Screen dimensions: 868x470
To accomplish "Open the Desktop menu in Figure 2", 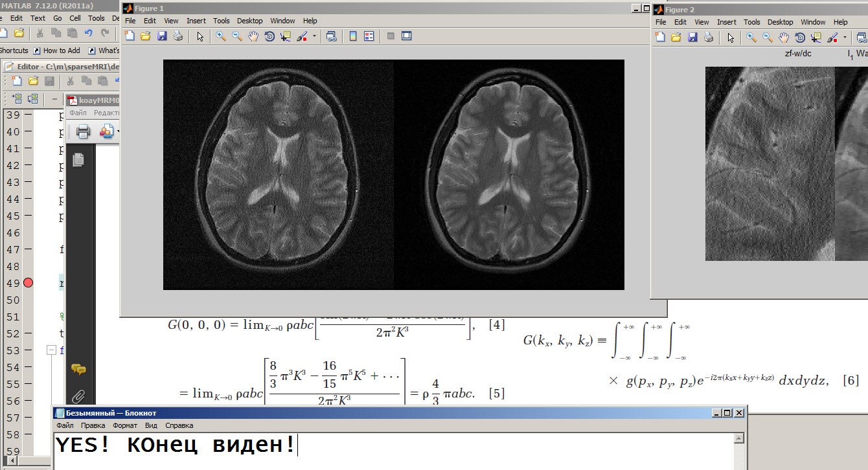I will 780,22.
